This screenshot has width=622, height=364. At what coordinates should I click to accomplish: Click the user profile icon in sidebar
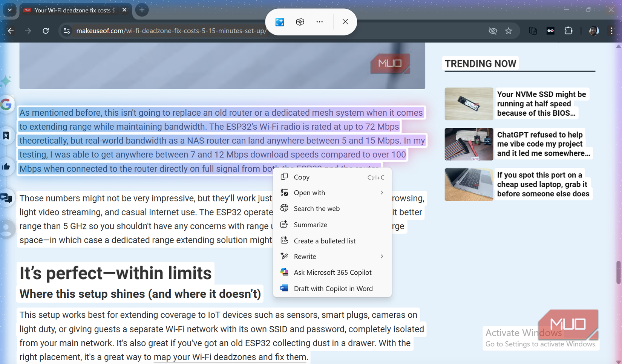click(6, 229)
